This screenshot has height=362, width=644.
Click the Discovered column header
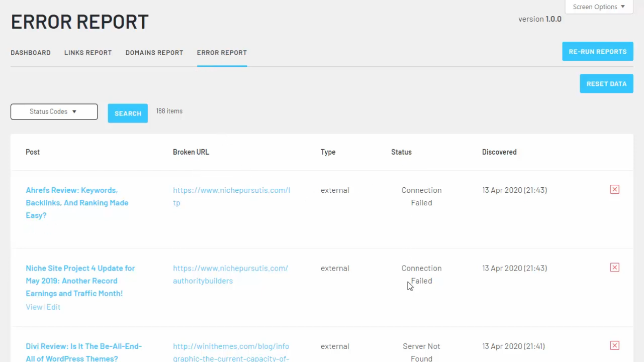tap(499, 152)
